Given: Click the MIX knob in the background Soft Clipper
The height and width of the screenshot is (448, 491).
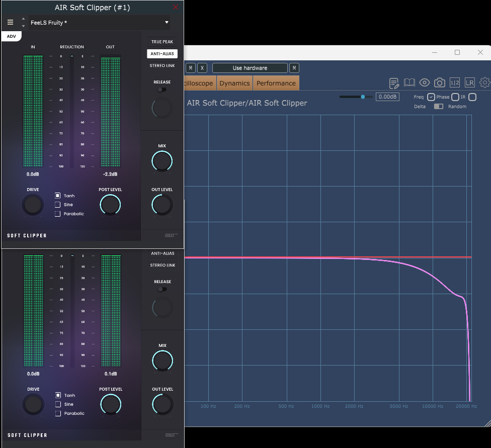Looking at the screenshot, I should (162, 361).
